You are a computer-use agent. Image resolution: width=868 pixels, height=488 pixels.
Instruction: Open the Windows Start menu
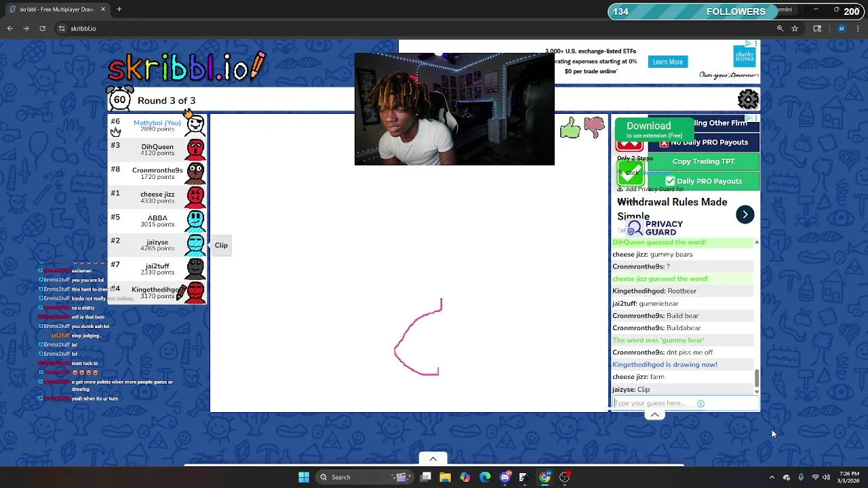click(x=304, y=477)
